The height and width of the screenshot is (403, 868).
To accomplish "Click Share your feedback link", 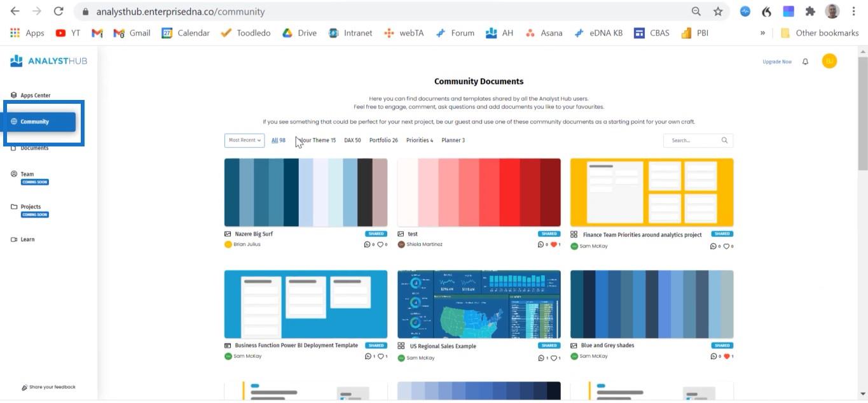I will pyautogui.click(x=48, y=387).
